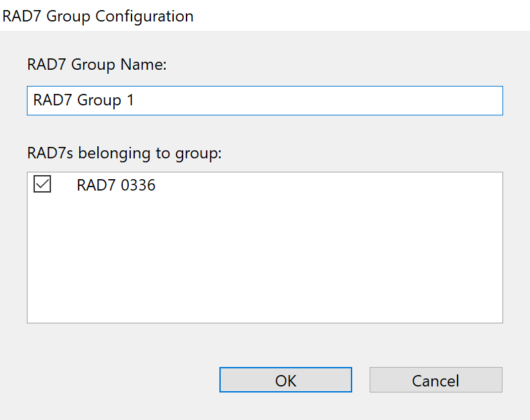This screenshot has height=420, width=530.
Task: Place cursor after 'Group 1' in name field
Action: pyautogui.click(x=136, y=101)
